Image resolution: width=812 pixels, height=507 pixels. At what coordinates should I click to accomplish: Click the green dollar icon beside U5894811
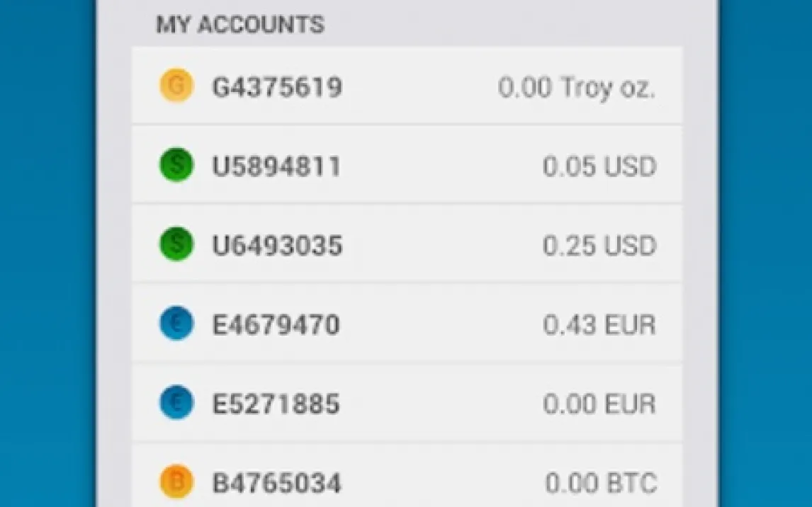[x=176, y=166]
